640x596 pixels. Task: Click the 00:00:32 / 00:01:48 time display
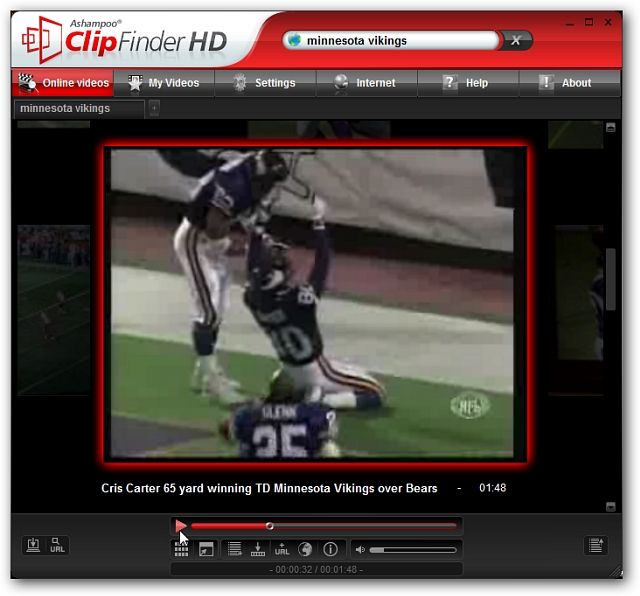click(x=316, y=569)
